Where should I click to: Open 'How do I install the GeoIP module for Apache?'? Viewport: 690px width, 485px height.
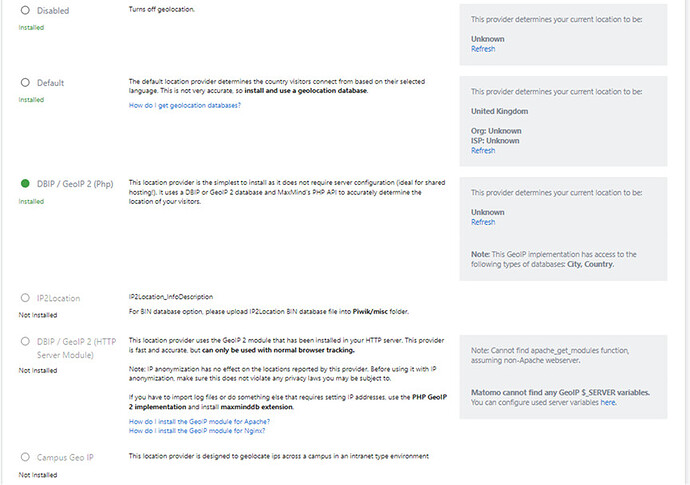(199, 422)
